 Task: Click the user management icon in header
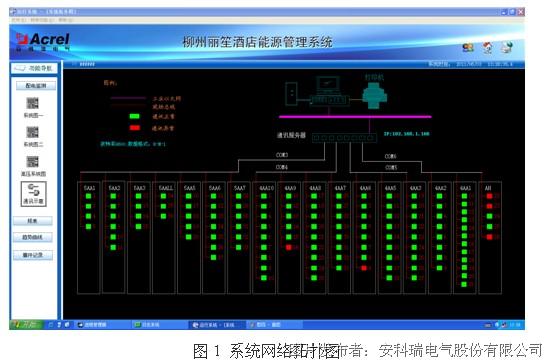coord(468,48)
